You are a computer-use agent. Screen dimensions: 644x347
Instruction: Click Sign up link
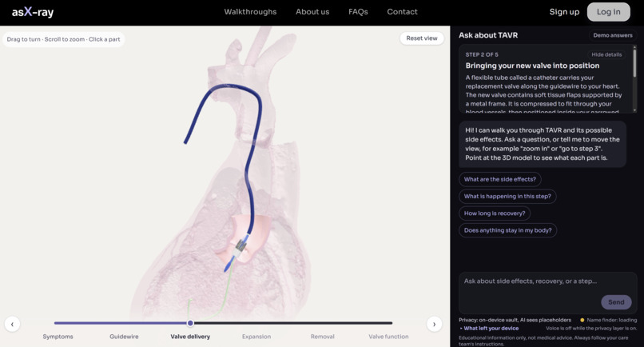click(x=564, y=12)
